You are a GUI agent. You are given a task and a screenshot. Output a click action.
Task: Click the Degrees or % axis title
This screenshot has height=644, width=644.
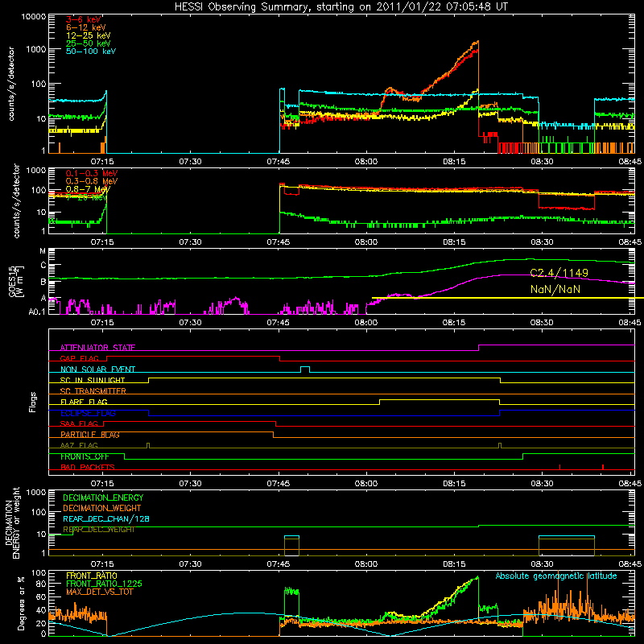pos(21,603)
